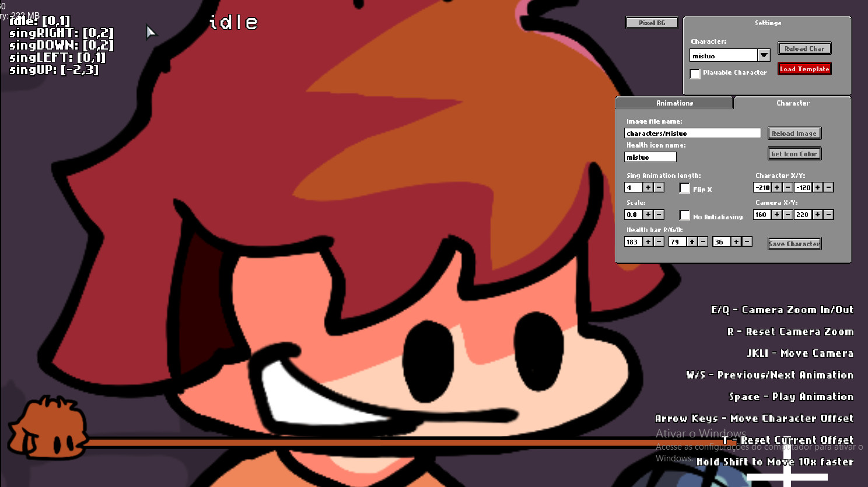Switch to the Animations tab
Image resolution: width=868 pixels, height=487 pixels.
(x=674, y=103)
